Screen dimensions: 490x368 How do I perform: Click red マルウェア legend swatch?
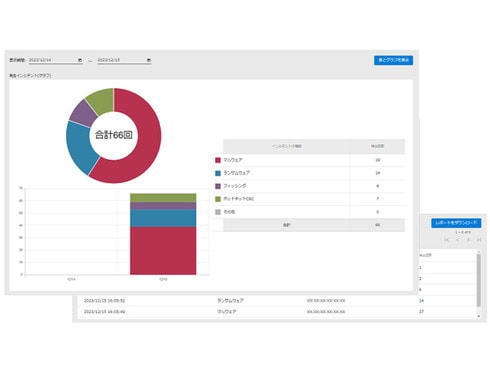tap(218, 160)
